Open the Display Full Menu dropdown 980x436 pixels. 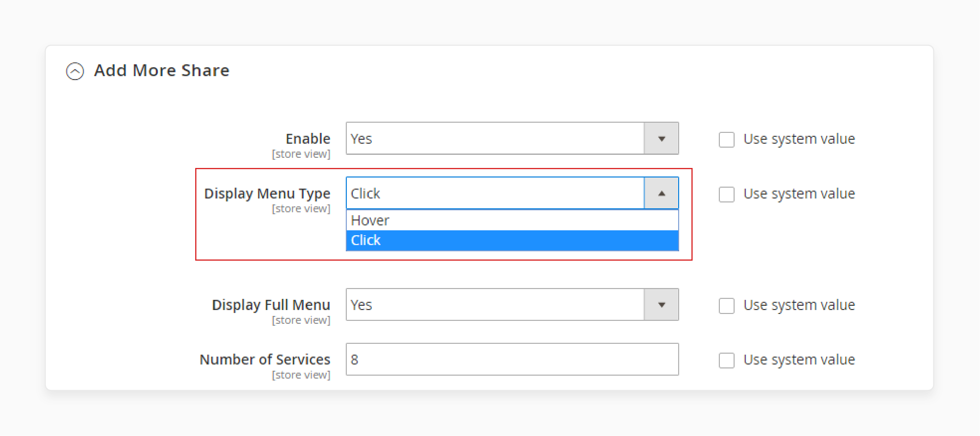[512, 304]
